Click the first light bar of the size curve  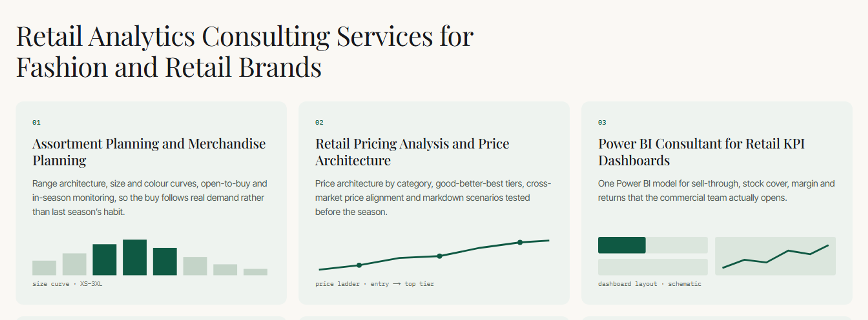pyautogui.click(x=44, y=268)
